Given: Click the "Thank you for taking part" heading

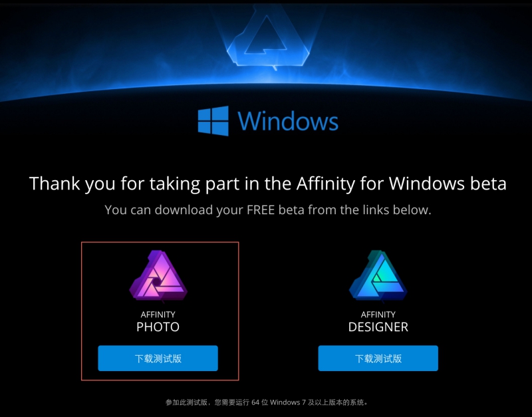Looking at the screenshot, I should (x=268, y=184).
